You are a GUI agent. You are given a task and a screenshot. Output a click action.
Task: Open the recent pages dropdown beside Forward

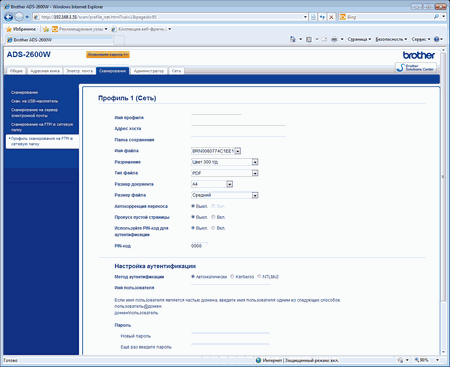(x=27, y=17)
